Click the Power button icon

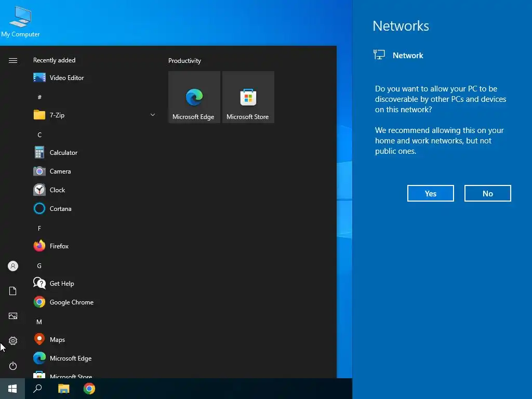click(13, 366)
